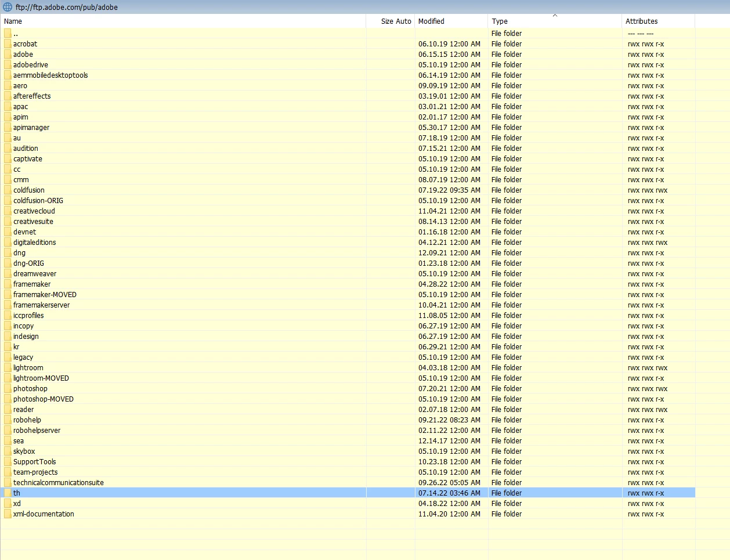
Task: Select the 'lightroom-MOVED' folder name
Action: pyautogui.click(x=41, y=378)
